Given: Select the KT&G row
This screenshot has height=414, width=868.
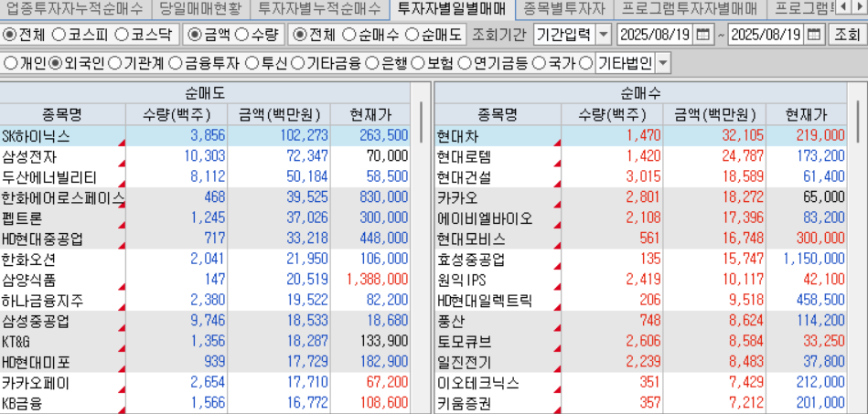Looking at the screenshot, I should pyautogui.click(x=205, y=342).
